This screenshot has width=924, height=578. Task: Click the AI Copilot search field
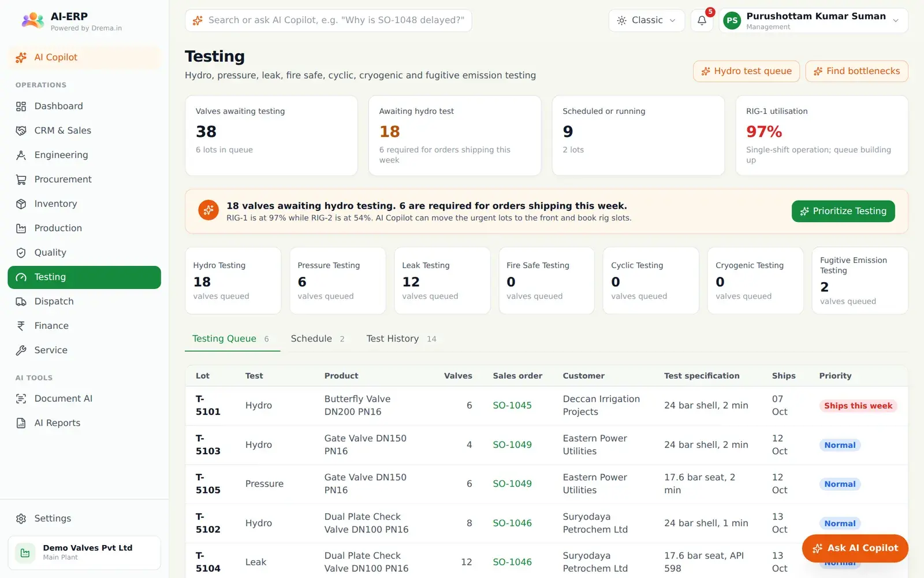[x=328, y=20]
